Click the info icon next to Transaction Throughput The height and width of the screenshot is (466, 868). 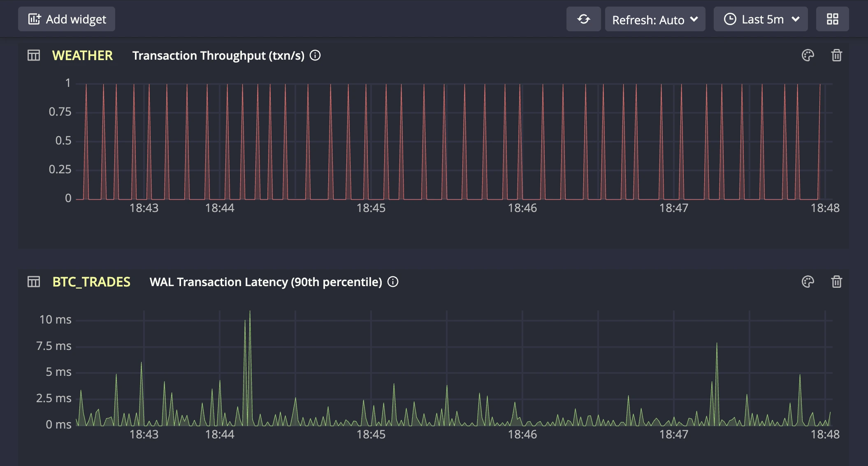click(315, 55)
